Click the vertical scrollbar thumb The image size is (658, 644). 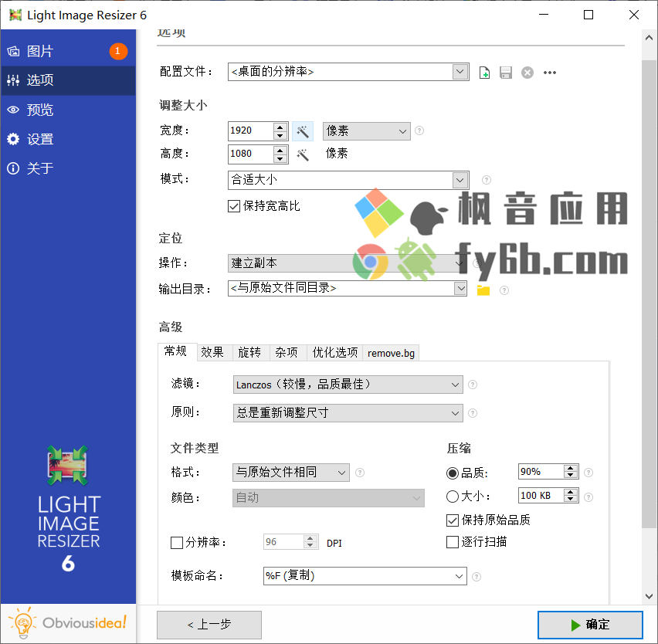(x=649, y=293)
